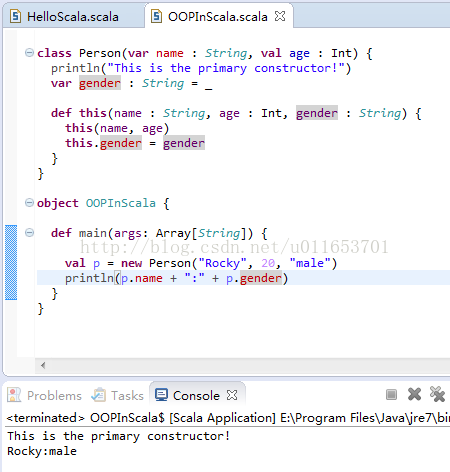Screen dimensions: 450x472
Task: Click console line 'This is the primary constructor!'
Action: [x=119, y=436]
